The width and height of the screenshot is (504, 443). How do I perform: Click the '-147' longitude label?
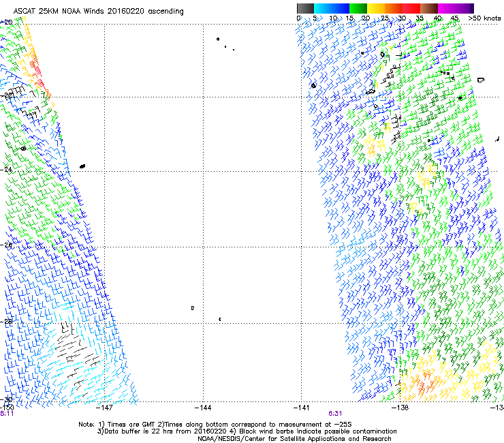pyautogui.click(x=104, y=408)
